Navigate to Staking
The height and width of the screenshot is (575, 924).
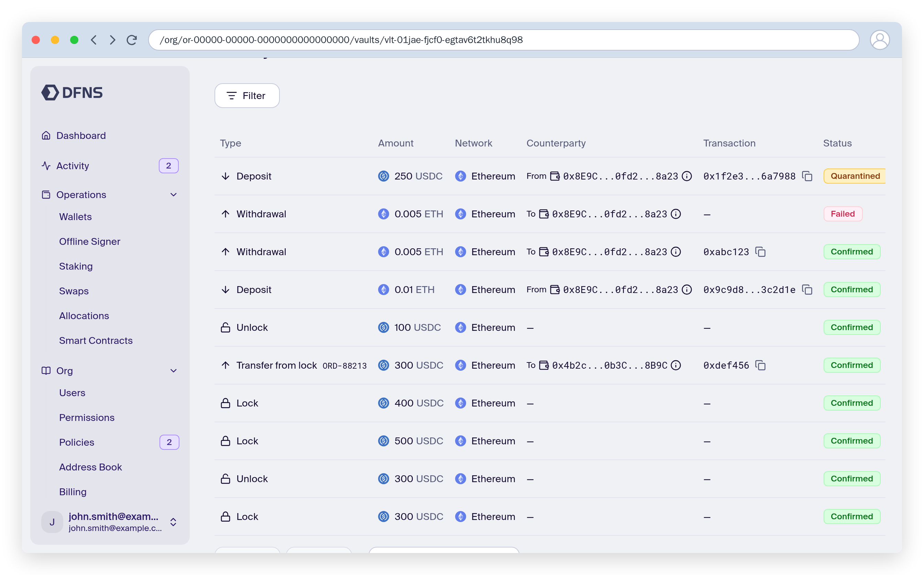[76, 266]
